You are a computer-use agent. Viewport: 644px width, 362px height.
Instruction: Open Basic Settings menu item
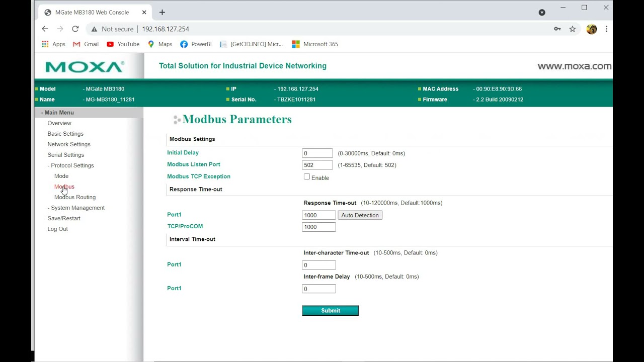pos(65,134)
